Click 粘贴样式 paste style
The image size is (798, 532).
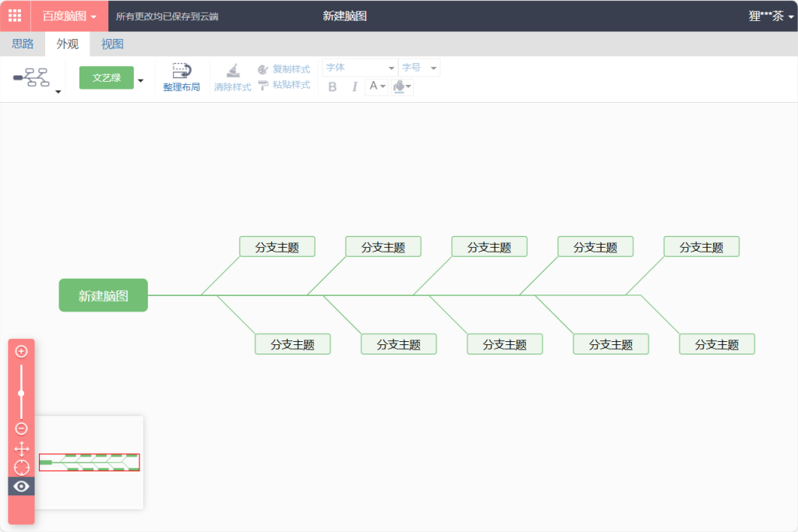coord(284,85)
